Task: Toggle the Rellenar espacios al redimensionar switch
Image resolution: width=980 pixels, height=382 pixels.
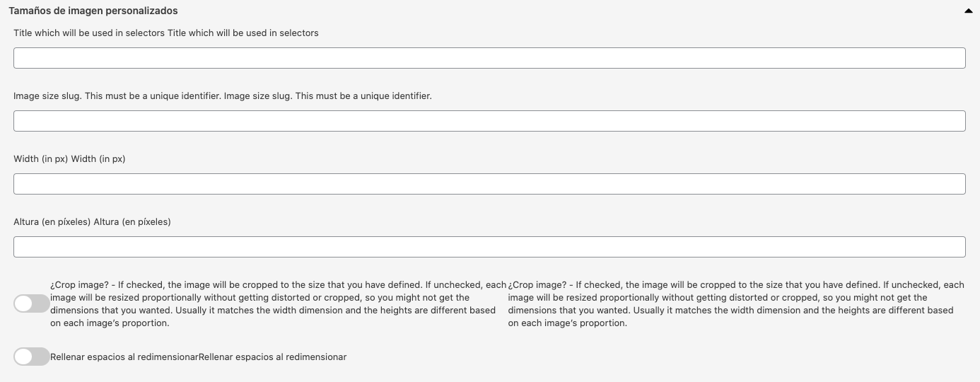Action: tap(31, 357)
